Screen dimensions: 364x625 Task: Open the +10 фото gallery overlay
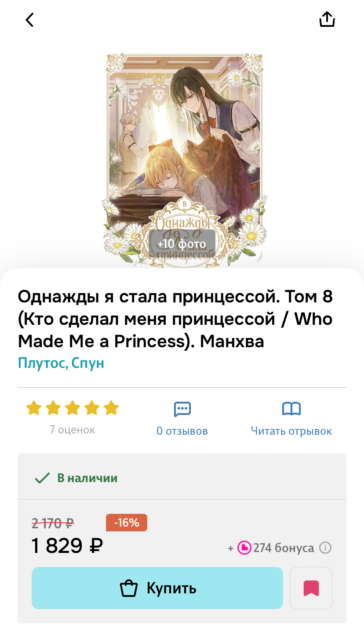point(182,243)
